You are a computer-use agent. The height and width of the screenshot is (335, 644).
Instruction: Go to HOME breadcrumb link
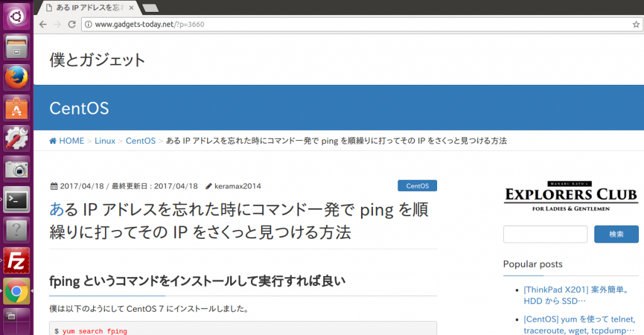click(x=67, y=141)
